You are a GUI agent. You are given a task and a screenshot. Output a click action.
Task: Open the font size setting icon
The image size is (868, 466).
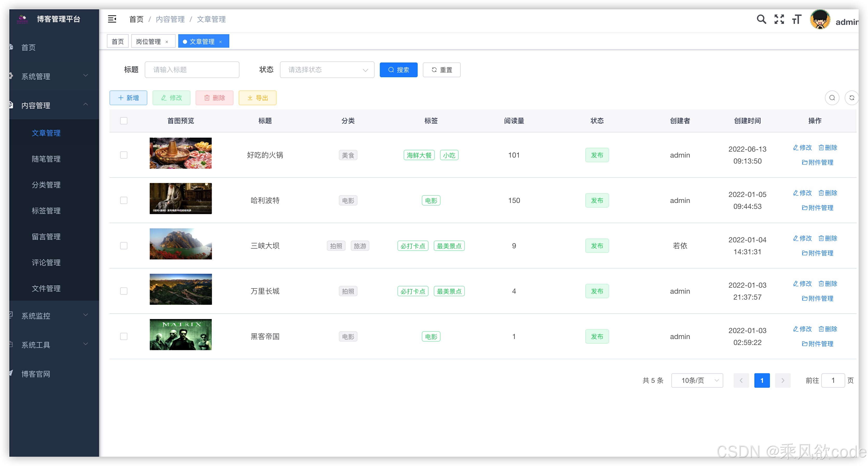[x=797, y=19]
